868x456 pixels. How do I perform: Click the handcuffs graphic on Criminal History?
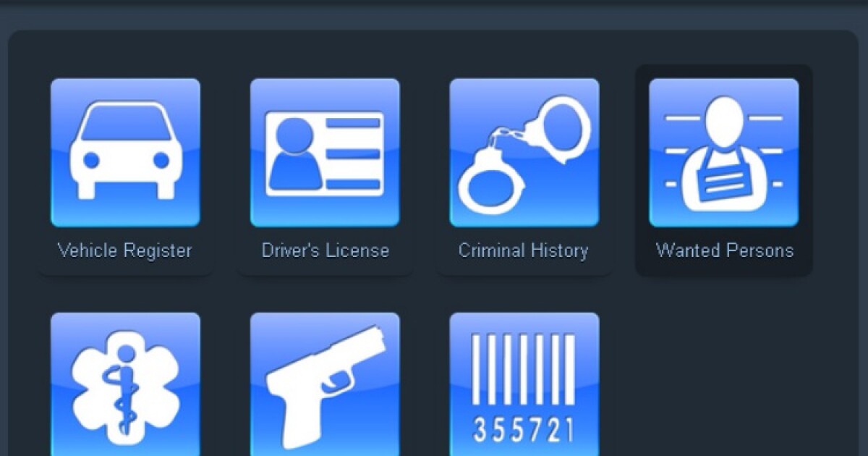click(524, 150)
